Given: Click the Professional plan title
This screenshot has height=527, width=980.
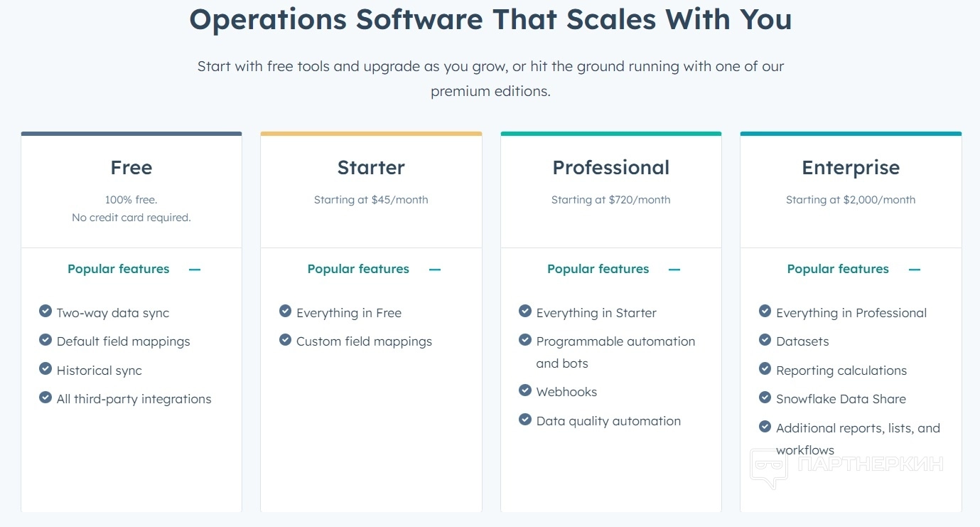Looking at the screenshot, I should click(611, 168).
